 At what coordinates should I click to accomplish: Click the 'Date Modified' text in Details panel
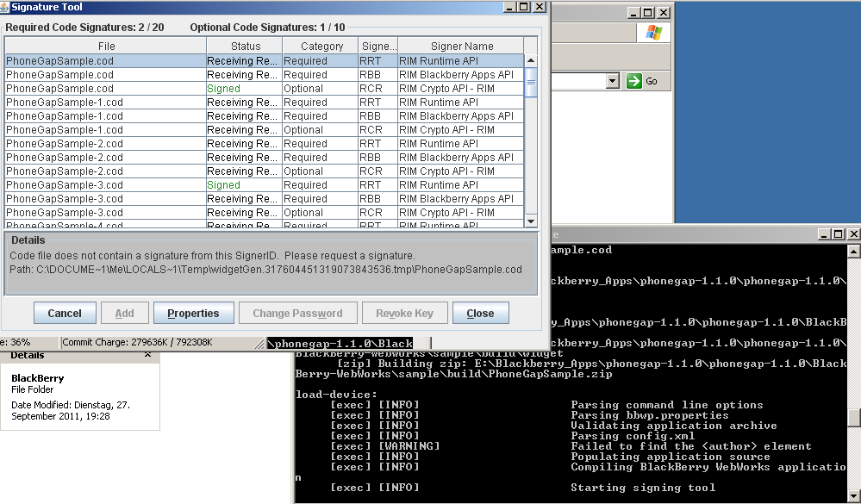71,411
